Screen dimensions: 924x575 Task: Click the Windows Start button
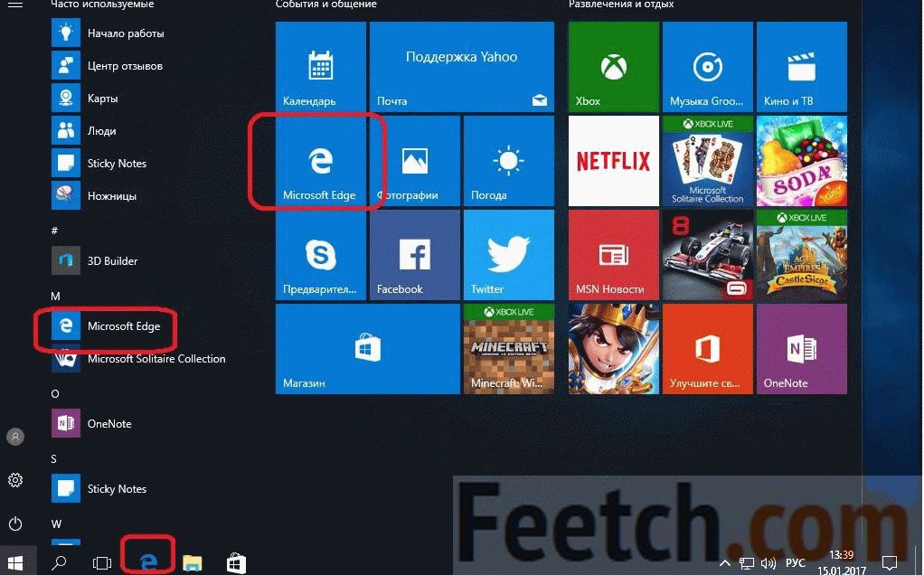17,562
